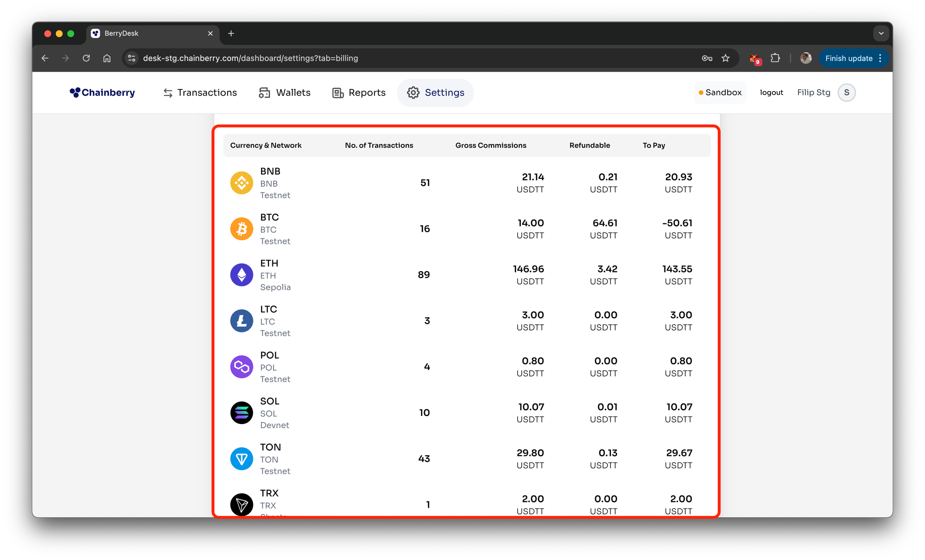Click the Chainberry logo
The image size is (925, 560).
click(x=103, y=93)
